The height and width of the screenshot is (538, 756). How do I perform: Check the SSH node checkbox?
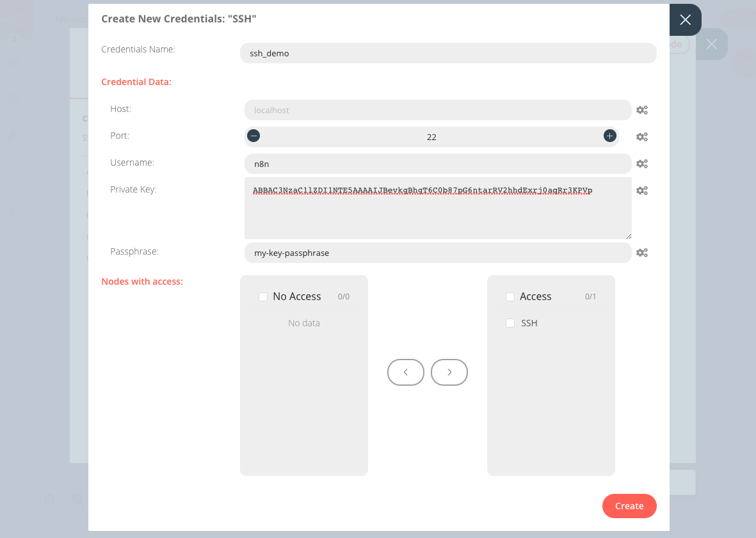[x=510, y=323]
